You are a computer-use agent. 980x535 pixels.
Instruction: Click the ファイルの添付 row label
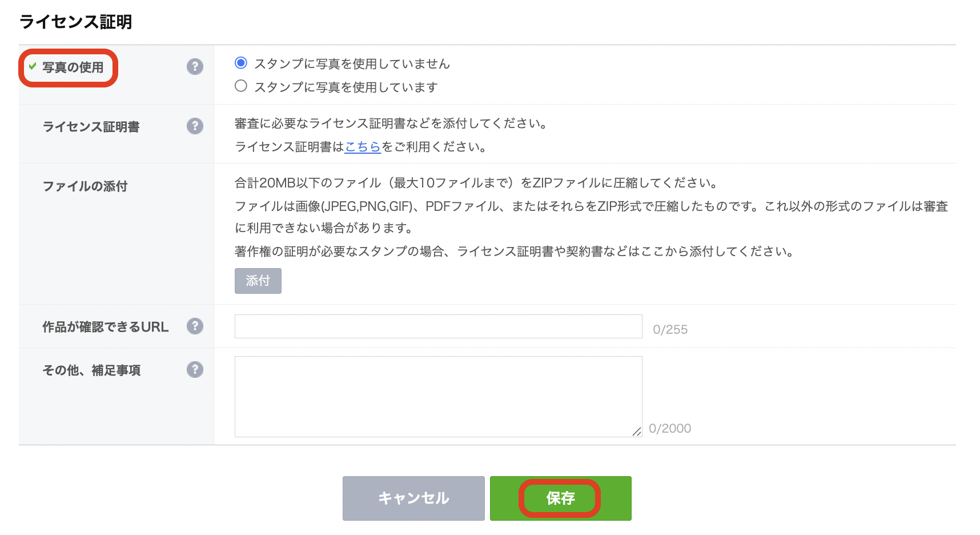(85, 186)
